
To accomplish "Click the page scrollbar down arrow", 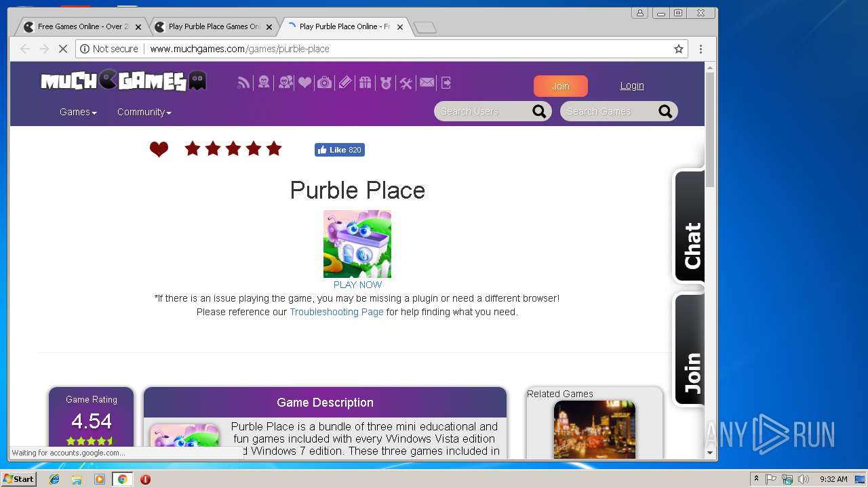I will click(x=710, y=453).
